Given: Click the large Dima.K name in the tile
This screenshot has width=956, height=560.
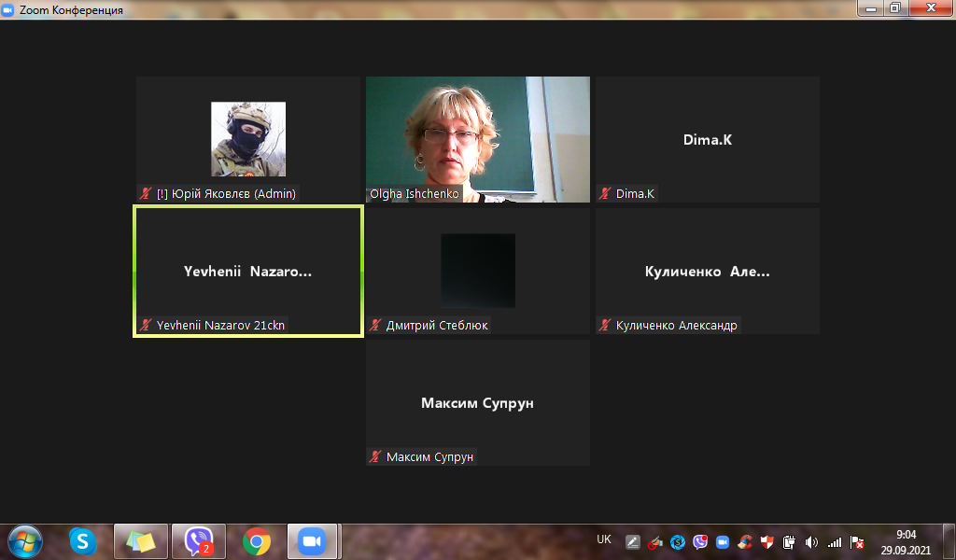Looking at the screenshot, I should click(x=708, y=140).
